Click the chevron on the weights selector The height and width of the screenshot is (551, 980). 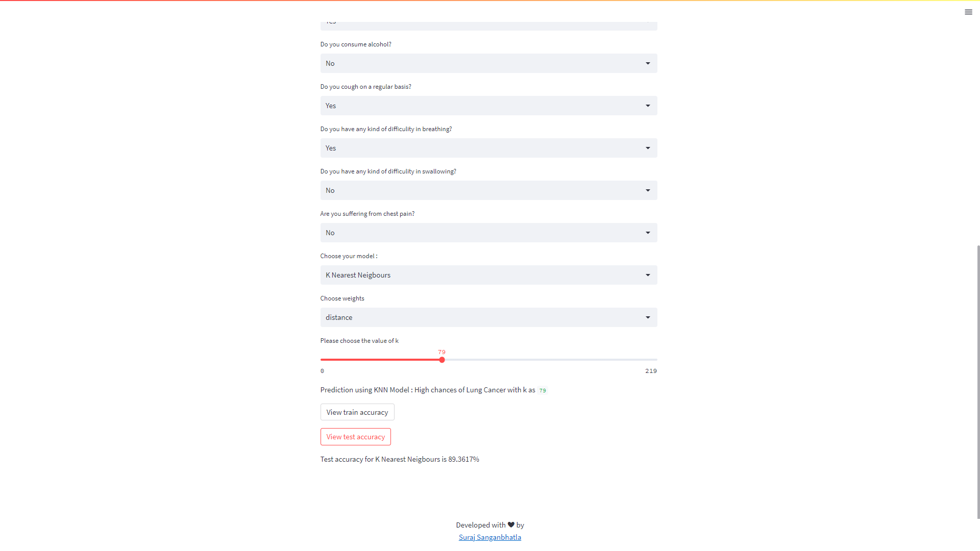[647, 317]
